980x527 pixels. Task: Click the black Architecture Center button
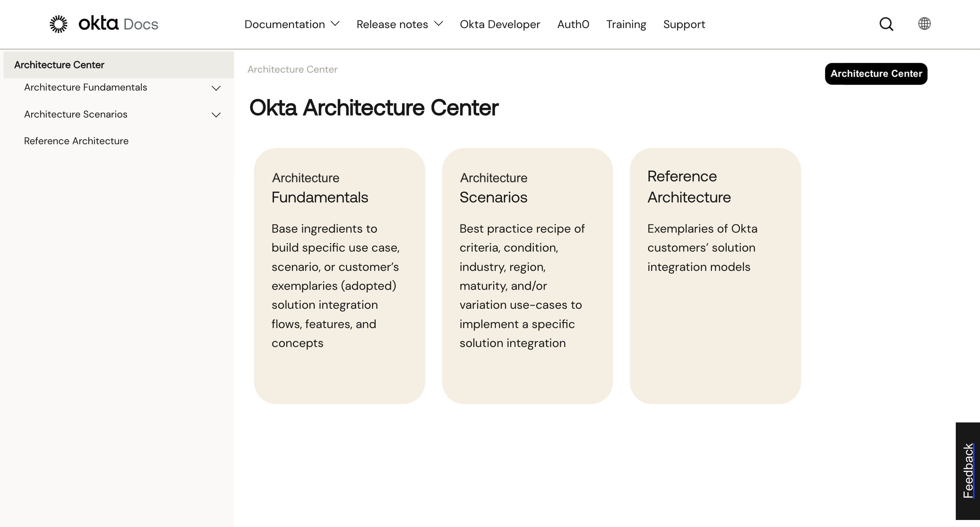876,74
